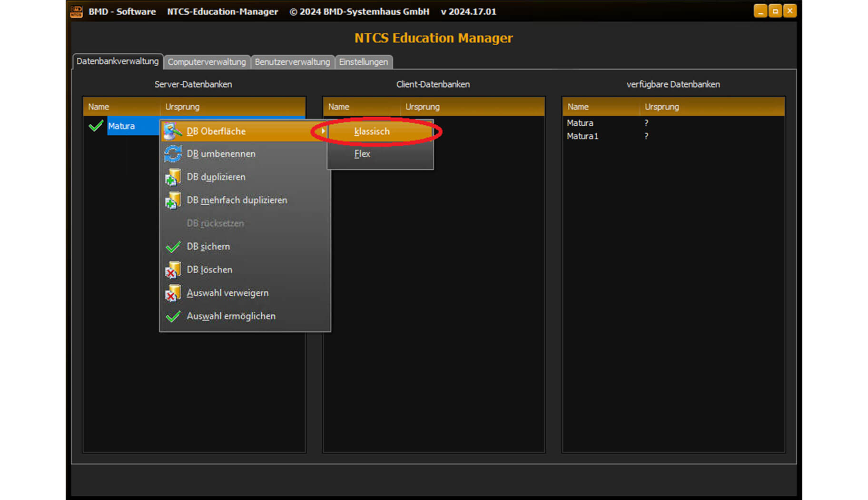Open the Benutzerverwaltung tab
The width and height of the screenshot is (868, 500).
coord(292,62)
